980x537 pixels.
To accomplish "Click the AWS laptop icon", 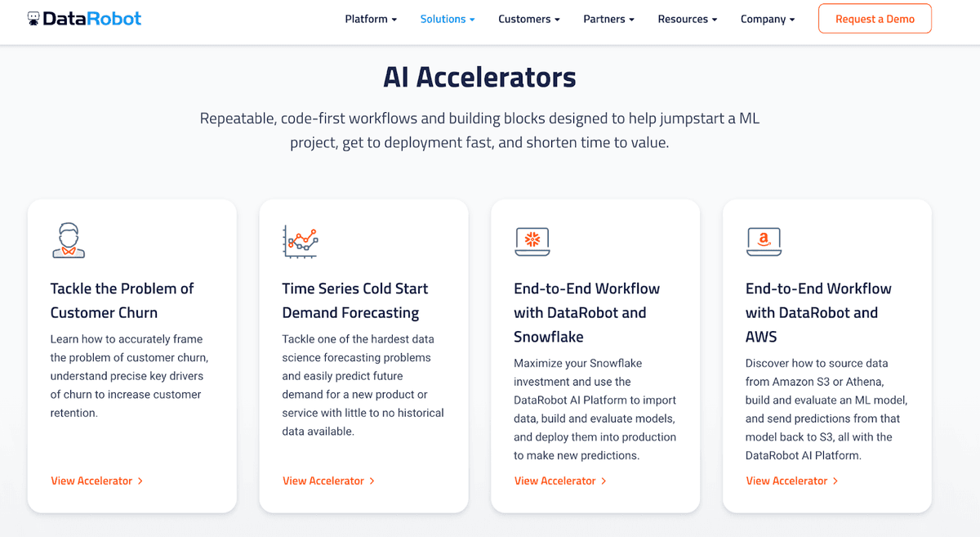I will pos(764,241).
